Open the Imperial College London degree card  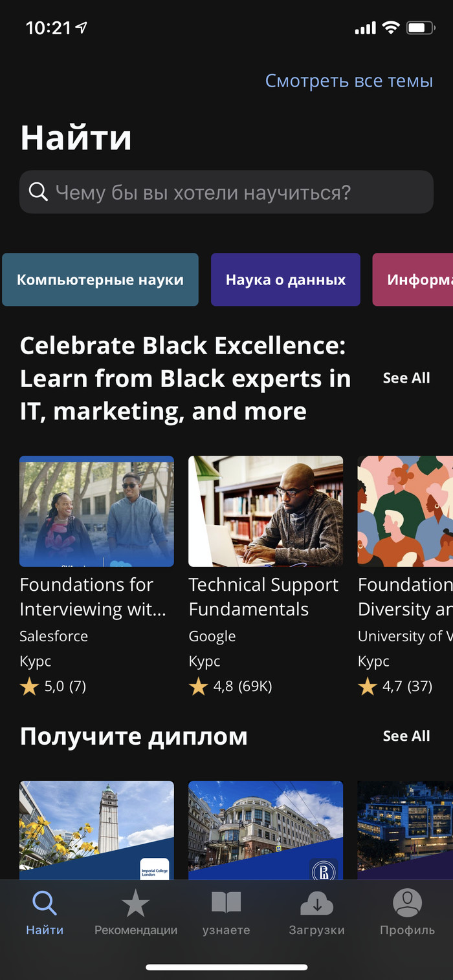tap(96, 830)
